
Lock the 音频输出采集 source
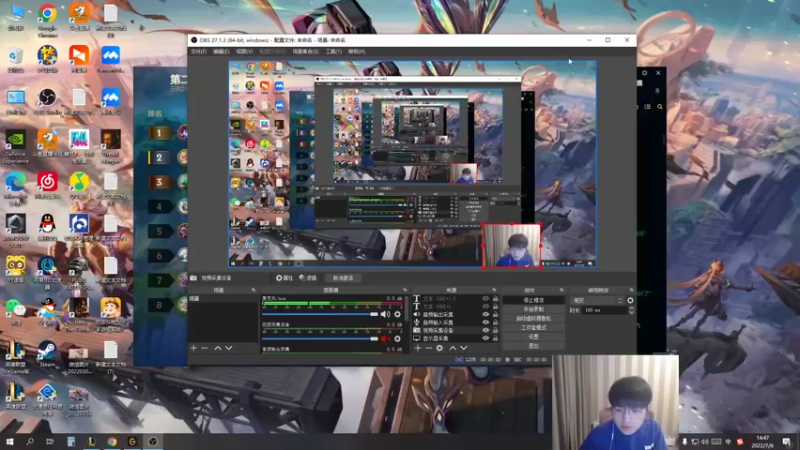pos(495,314)
